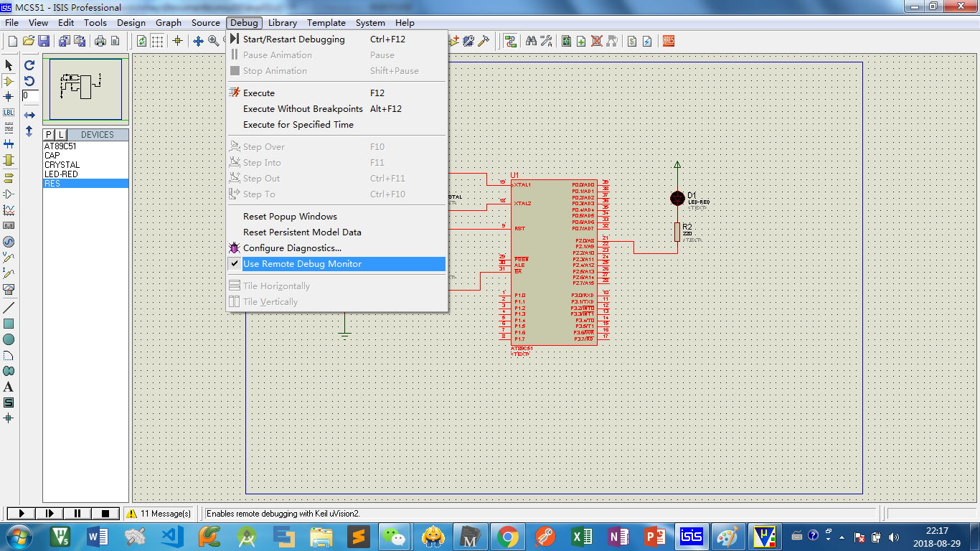This screenshot has width=980, height=551.
Task: Open the Graph Mode tool
Action: tap(9, 209)
